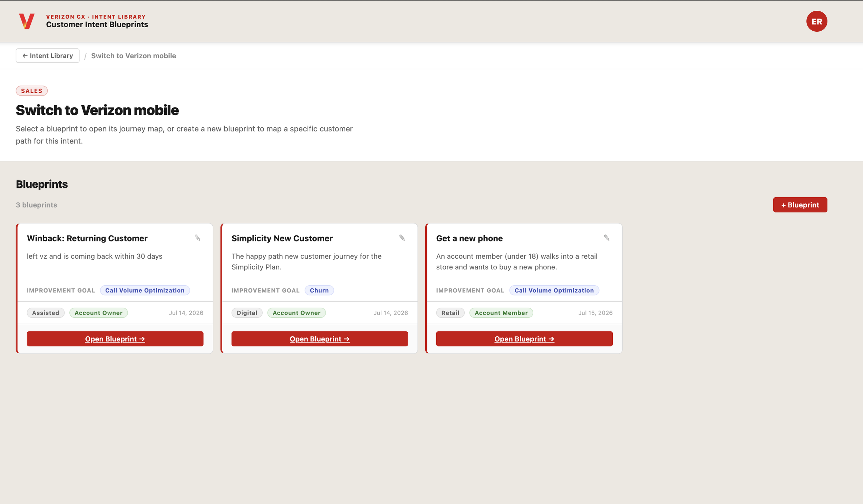Click the Assisted channel tag

(x=46, y=313)
